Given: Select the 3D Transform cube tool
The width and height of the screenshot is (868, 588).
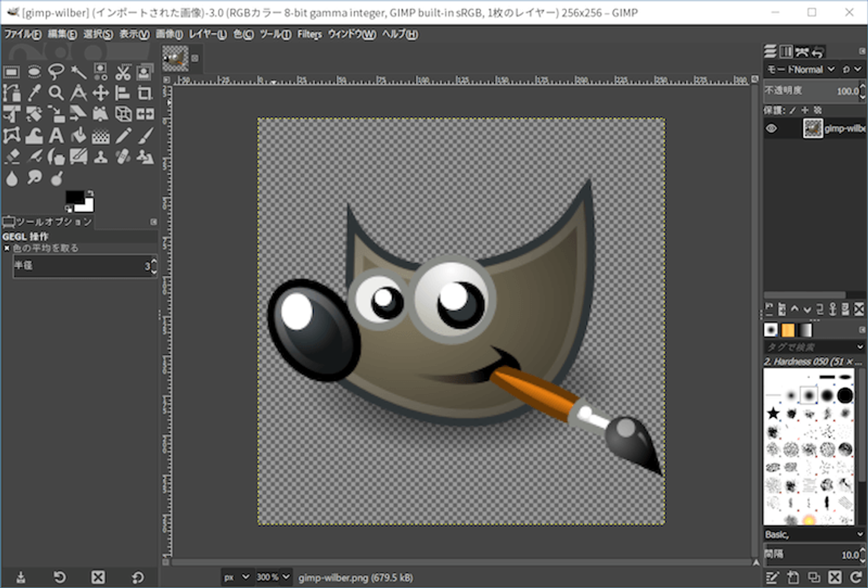Looking at the screenshot, I should coord(123,114).
